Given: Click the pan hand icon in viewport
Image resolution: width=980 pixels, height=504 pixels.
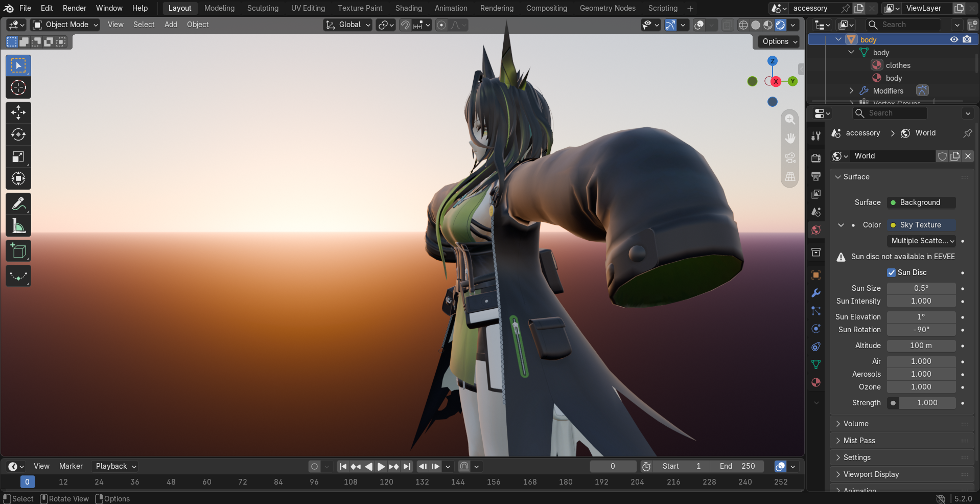Looking at the screenshot, I should pyautogui.click(x=790, y=139).
